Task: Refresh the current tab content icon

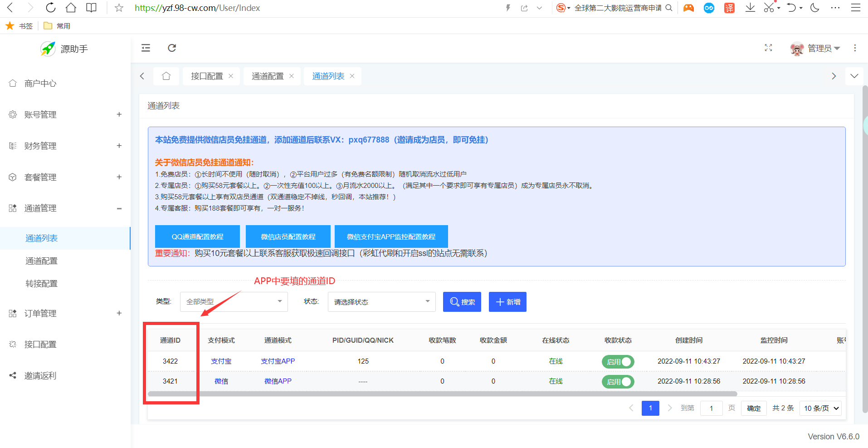Action: point(172,48)
